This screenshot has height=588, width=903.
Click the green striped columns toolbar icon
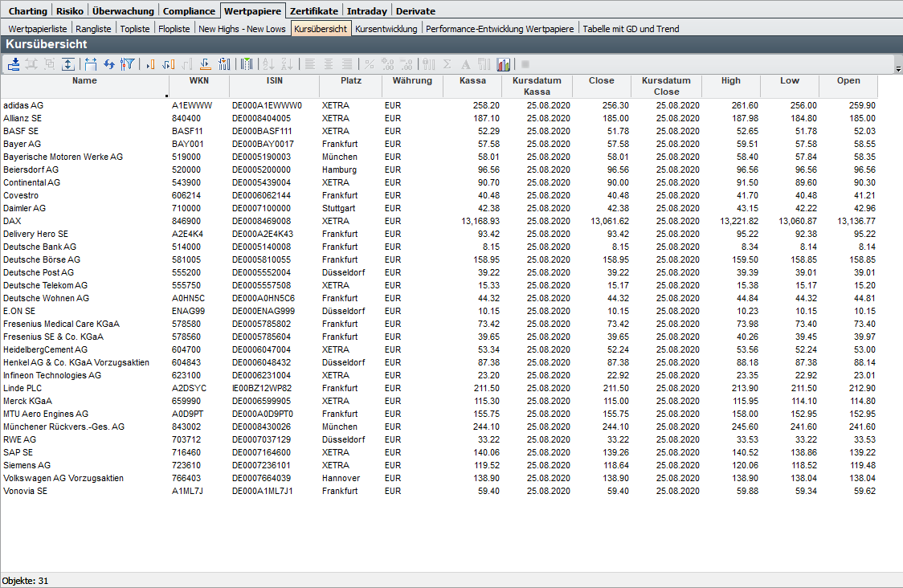tap(247, 64)
